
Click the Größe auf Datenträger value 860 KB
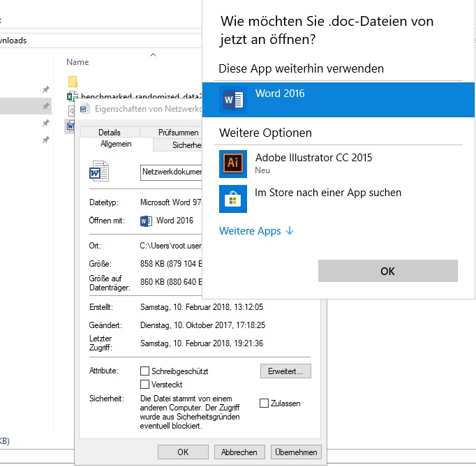pyautogui.click(x=171, y=282)
